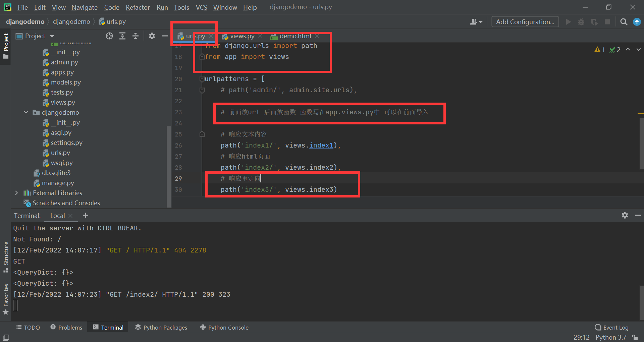Close the Local terminal tab
The height and width of the screenshot is (342, 644).
coord(70,216)
